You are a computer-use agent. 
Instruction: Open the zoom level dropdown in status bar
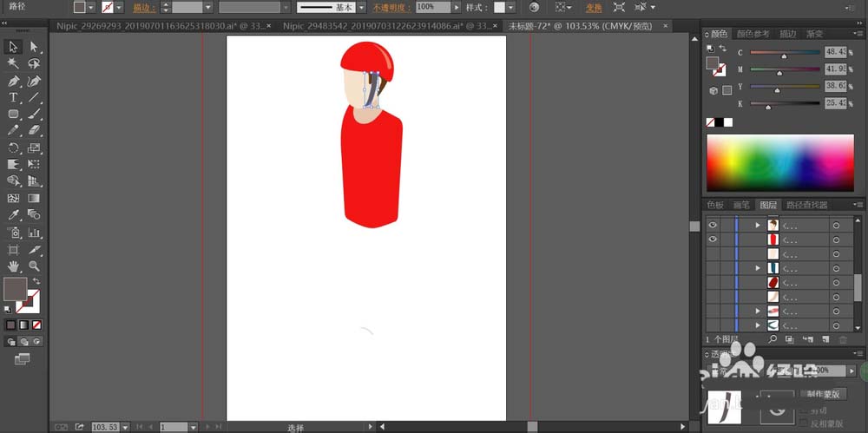(x=125, y=427)
